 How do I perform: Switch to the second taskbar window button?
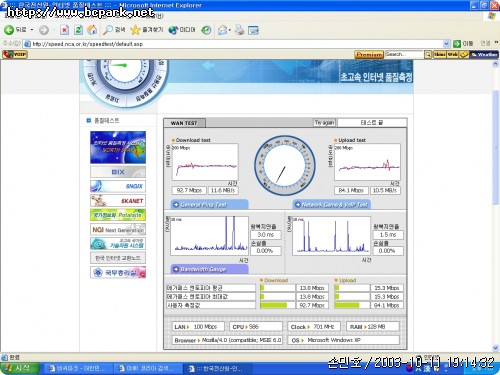(x=147, y=369)
